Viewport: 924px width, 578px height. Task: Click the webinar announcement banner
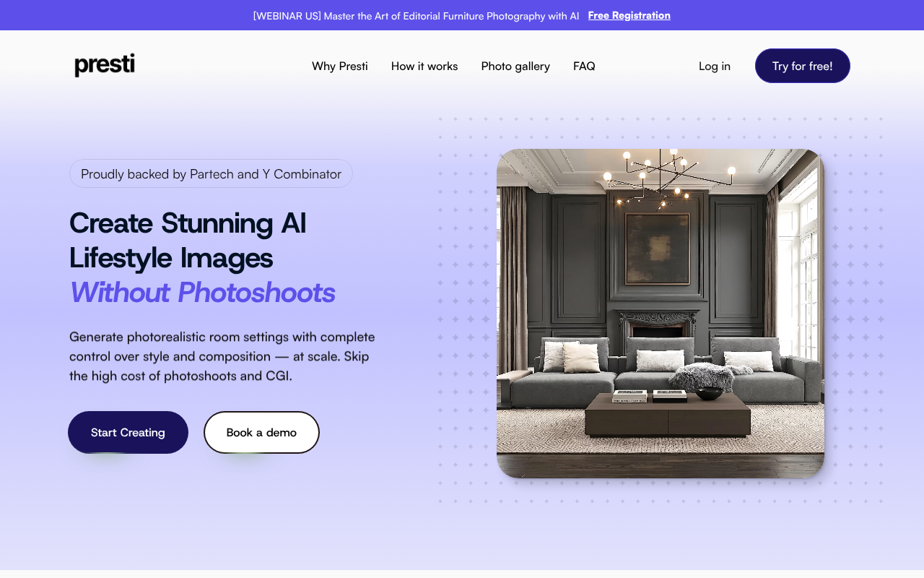(x=462, y=15)
